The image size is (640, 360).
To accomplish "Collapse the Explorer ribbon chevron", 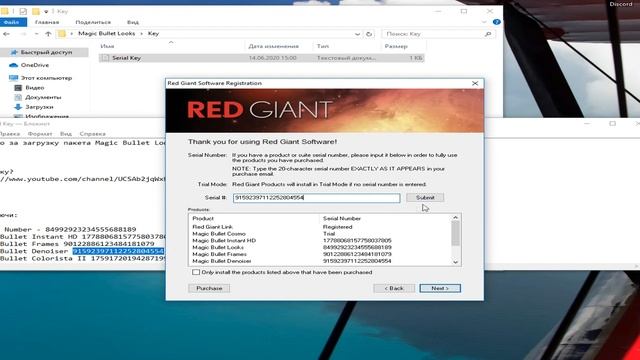I will tap(484, 22).
